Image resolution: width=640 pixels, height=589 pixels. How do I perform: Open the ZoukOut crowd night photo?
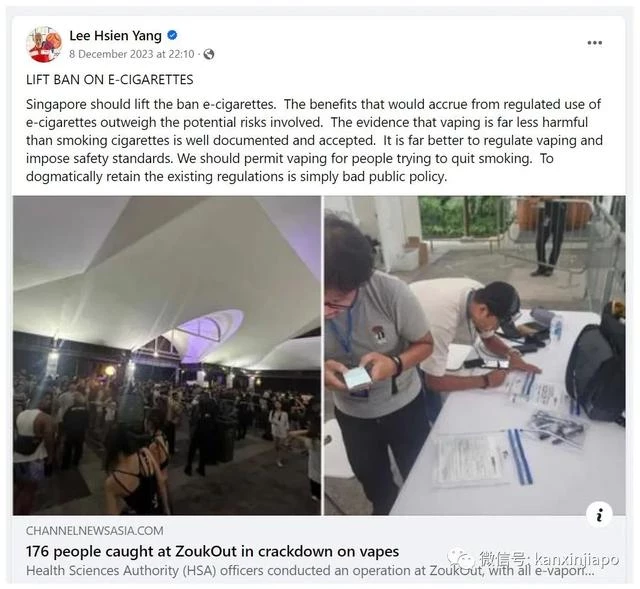point(167,355)
